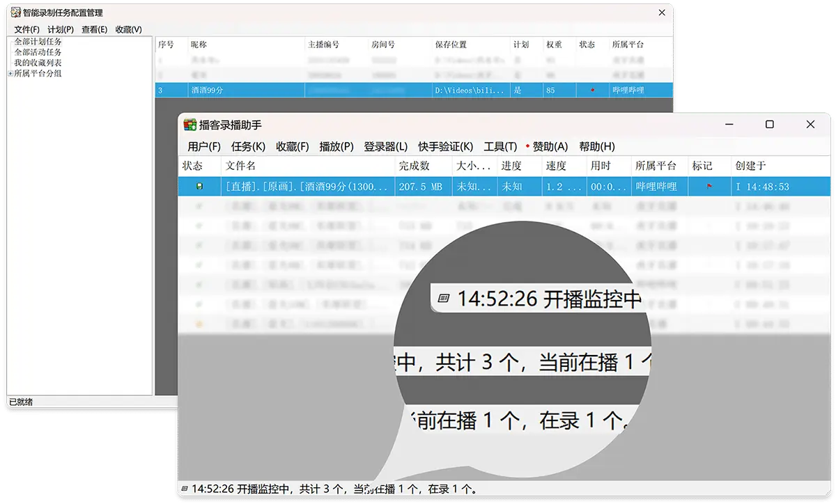Click the message bubble icon in the status bar
This screenshot has width=836, height=504.
(x=185, y=489)
